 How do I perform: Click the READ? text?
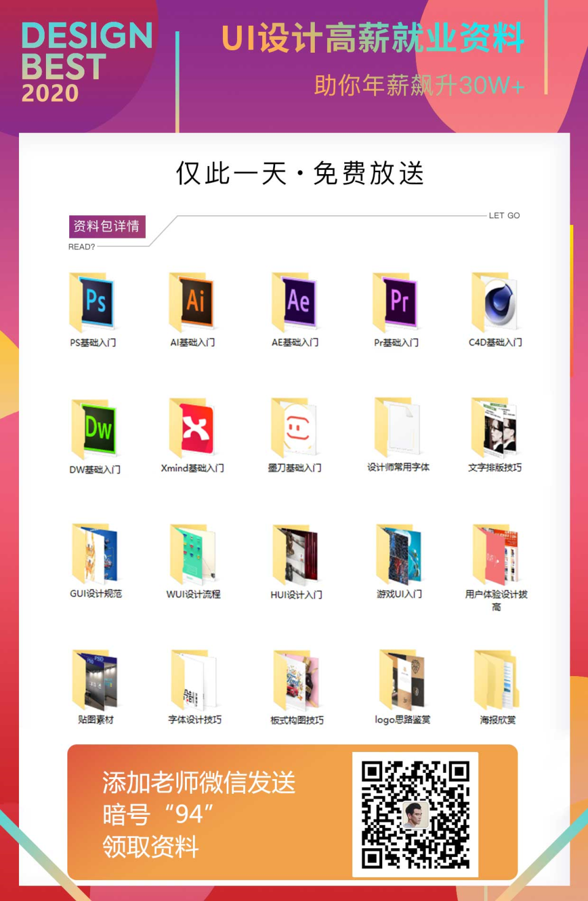coord(81,246)
